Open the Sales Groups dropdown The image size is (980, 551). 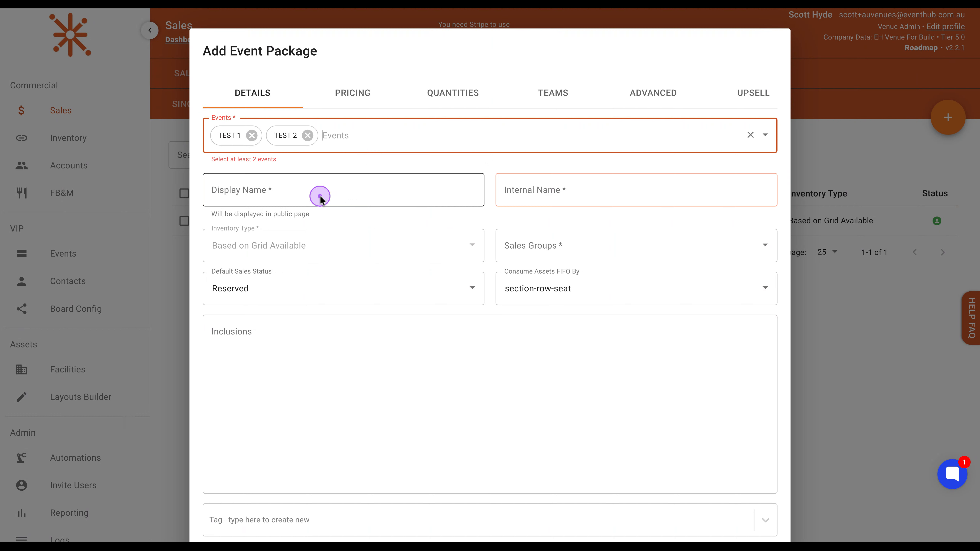click(636, 246)
